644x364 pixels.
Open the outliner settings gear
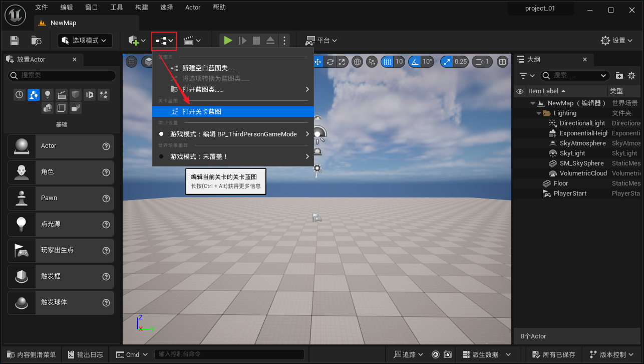pyautogui.click(x=631, y=75)
